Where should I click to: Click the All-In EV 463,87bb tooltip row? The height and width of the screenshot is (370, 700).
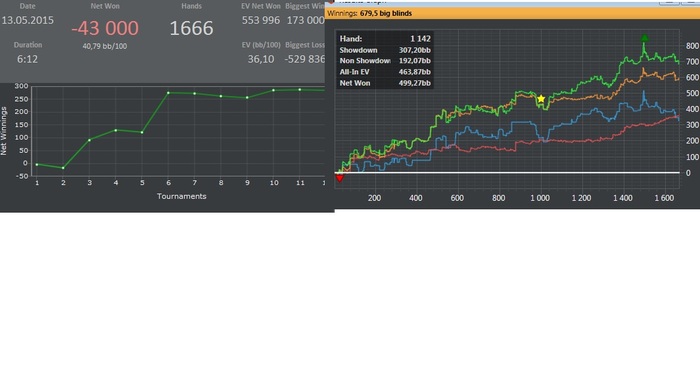(x=385, y=72)
